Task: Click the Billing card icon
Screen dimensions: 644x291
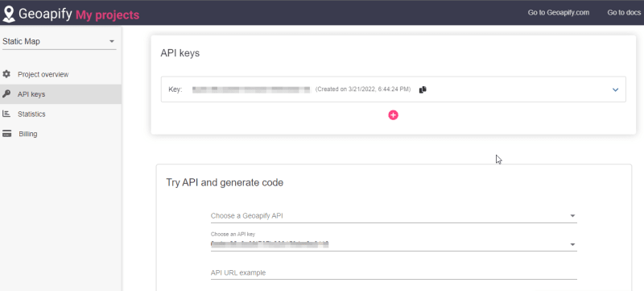Action: tap(6, 134)
